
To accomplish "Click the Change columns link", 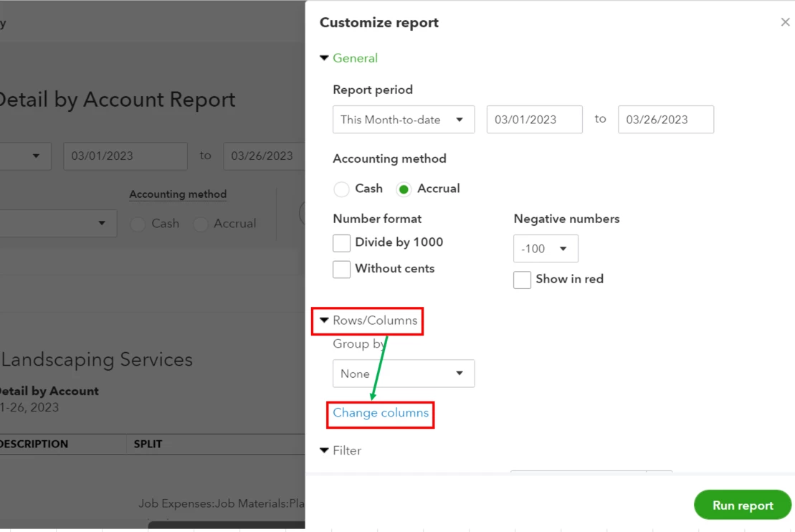I will pyautogui.click(x=381, y=413).
